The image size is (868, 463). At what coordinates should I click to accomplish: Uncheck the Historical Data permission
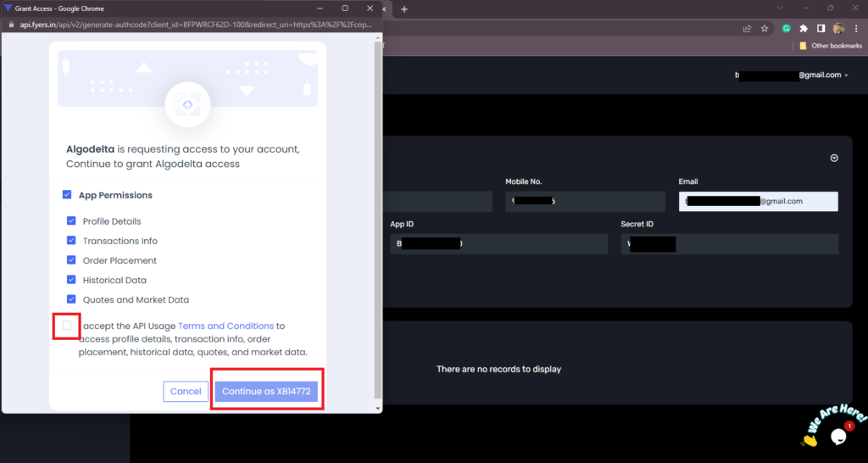71,280
